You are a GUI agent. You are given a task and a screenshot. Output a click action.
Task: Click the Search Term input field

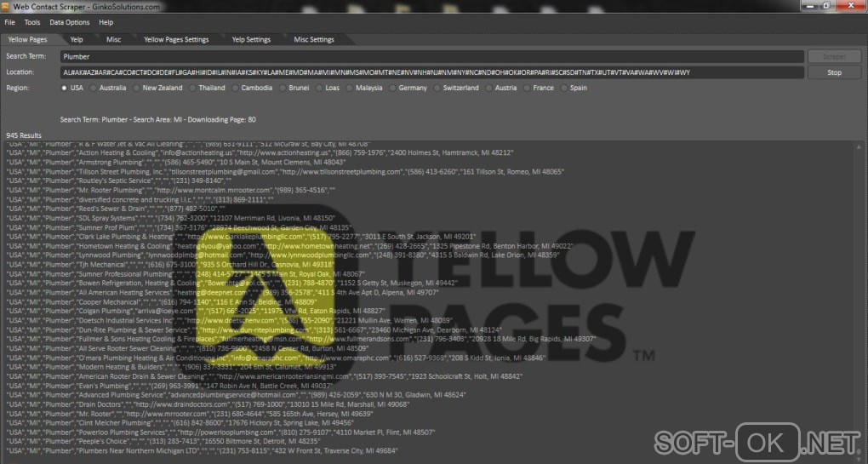pos(431,56)
